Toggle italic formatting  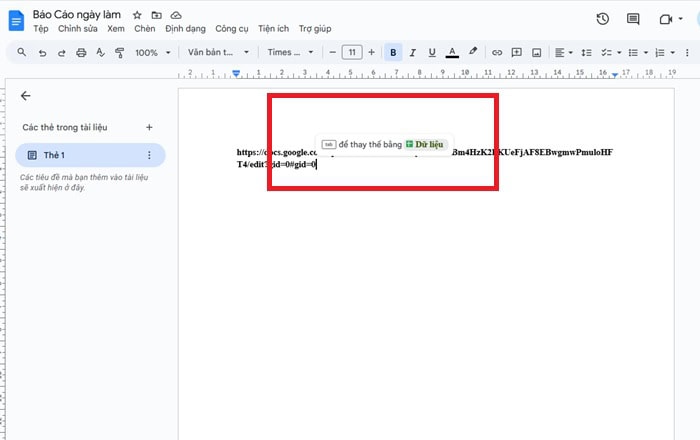pos(412,53)
